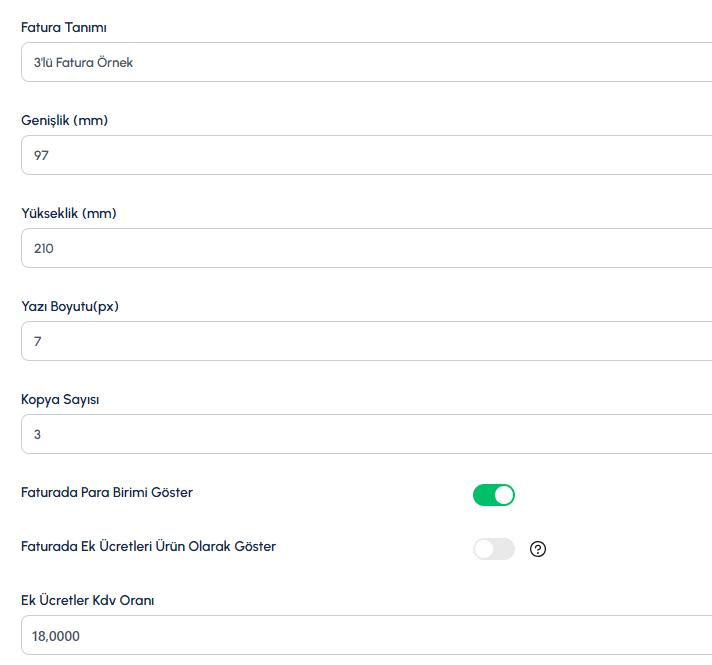712x665 pixels.
Task: Click the 'Faturada Para Birimi Göster' label
Action: [107, 492]
